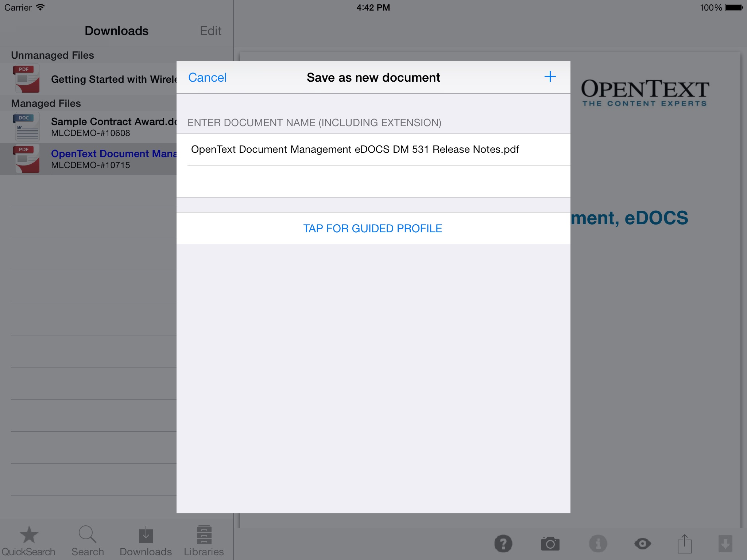
Task: Select the document name input field
Action: click(373, 149)
